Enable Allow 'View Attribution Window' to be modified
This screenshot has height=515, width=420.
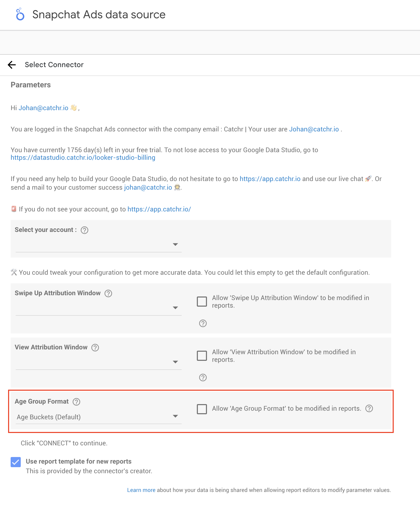[202, 356]
